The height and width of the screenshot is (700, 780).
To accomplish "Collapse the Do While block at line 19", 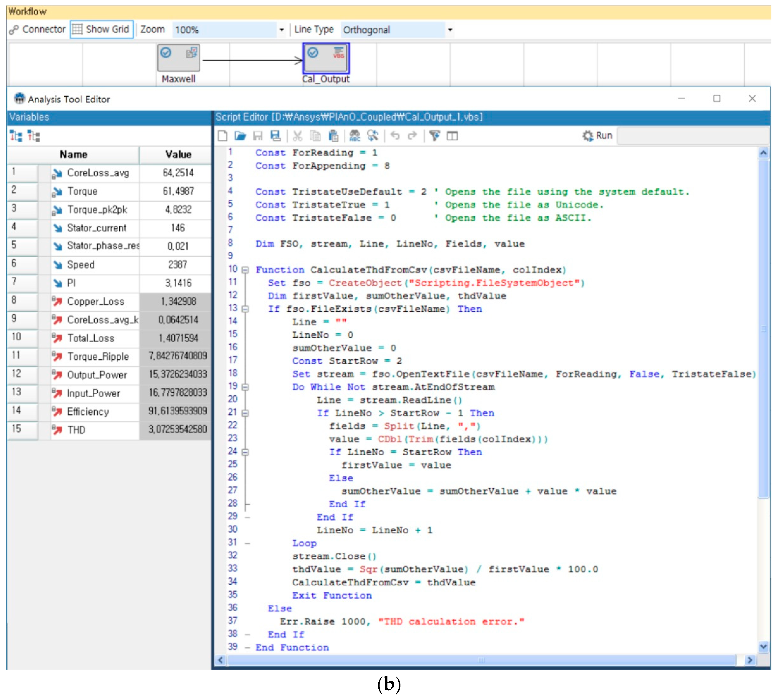I will tap(245, 387).
